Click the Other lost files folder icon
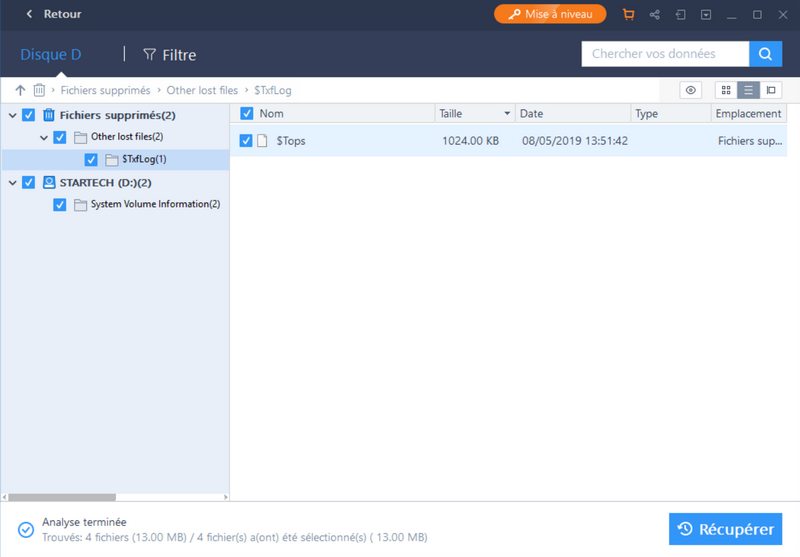Viewport: 800px width, 557px height. (80, 137)
